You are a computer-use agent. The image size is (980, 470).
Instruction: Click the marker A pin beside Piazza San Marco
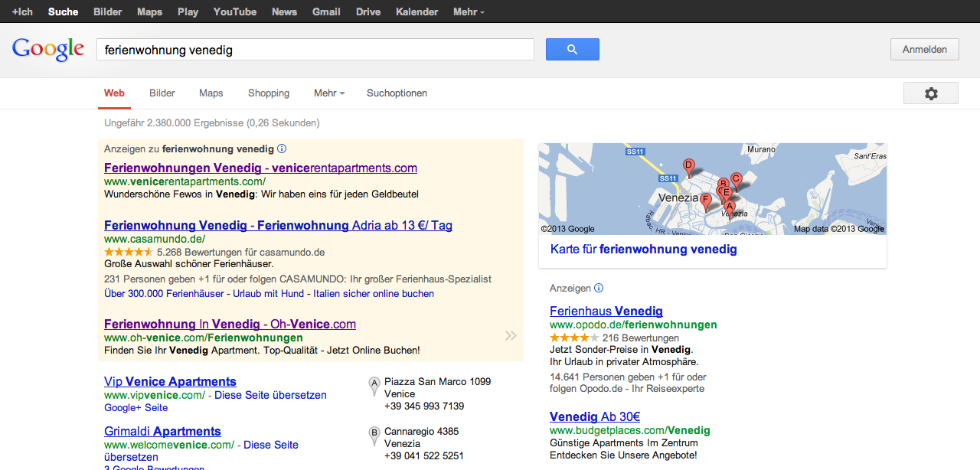(x=374, y=386)
